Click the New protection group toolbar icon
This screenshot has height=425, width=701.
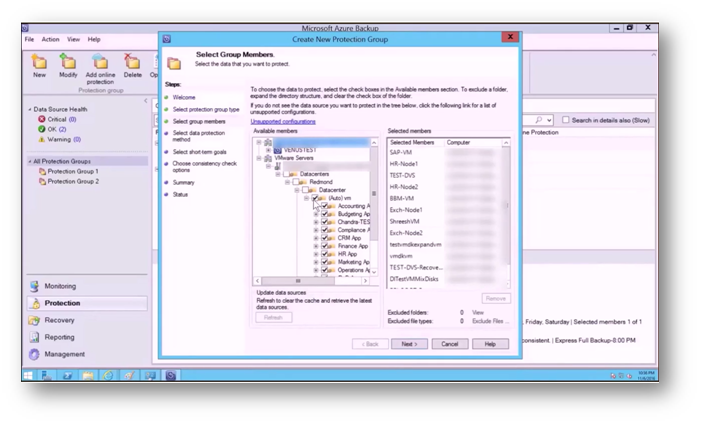pyautogui.click(x=39, y=62)
